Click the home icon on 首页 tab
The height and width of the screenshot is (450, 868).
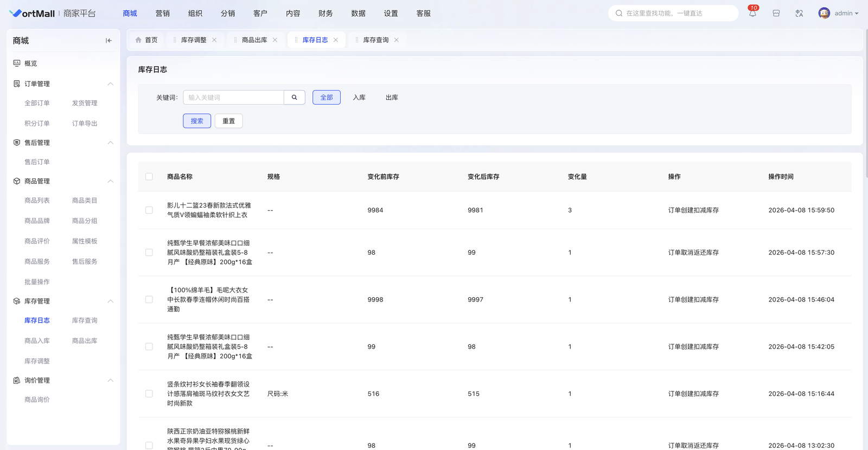138,40
